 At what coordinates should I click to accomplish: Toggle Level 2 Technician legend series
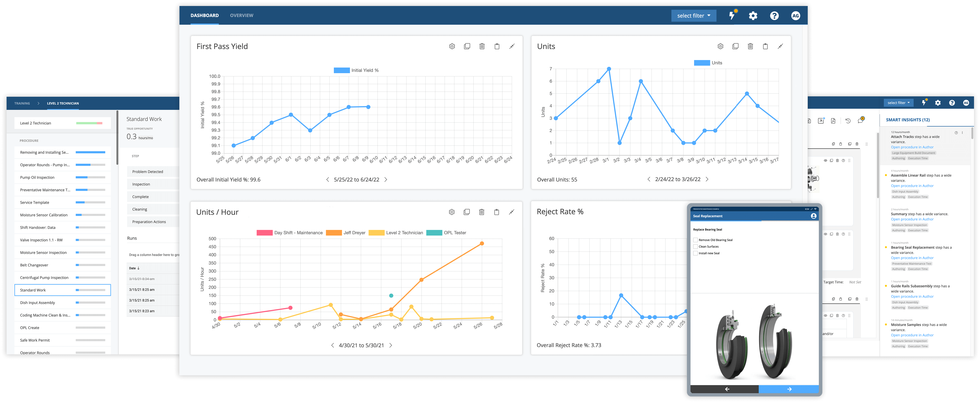coord(396,233)
